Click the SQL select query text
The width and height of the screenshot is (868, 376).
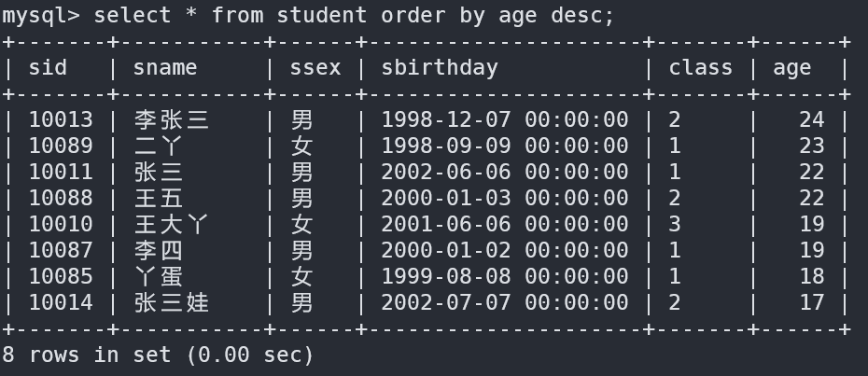(354, 16)
